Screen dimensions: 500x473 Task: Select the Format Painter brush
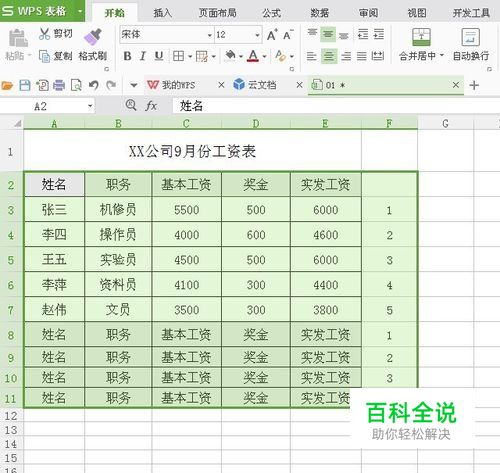pos(93,37)
